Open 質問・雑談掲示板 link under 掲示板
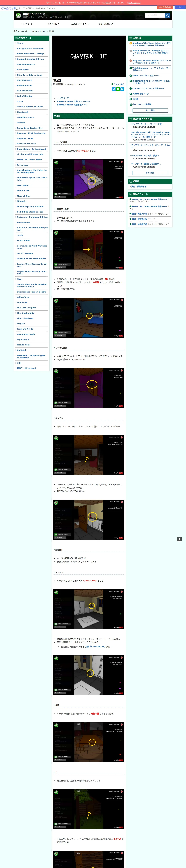Image resolution: width=186 pixels, height=868 pixels. click(x=139, y=187)
